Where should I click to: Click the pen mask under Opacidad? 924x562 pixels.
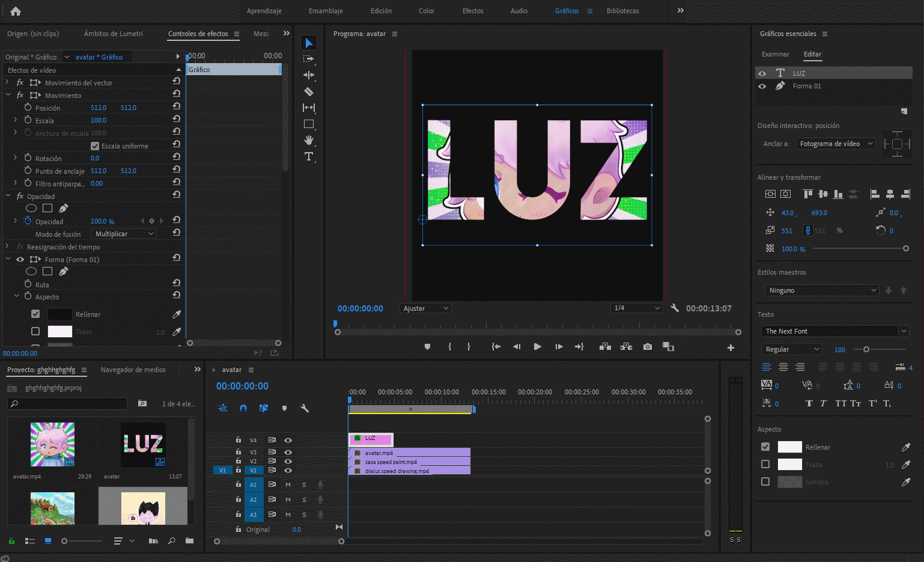pyautogui.click(x=63, y=208)
